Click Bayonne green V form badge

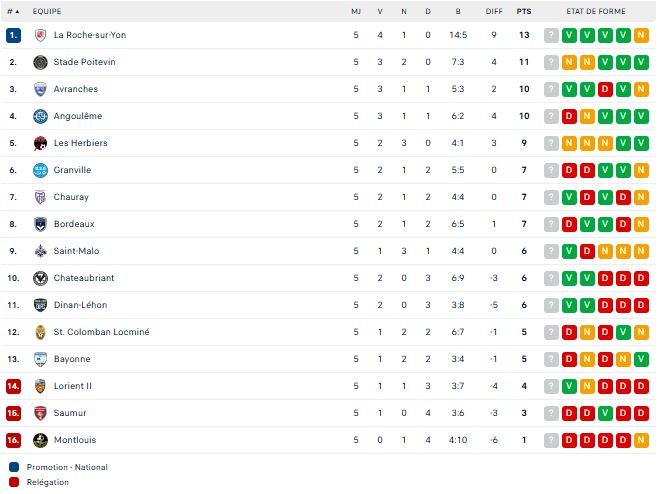click(x=641, y=359)
